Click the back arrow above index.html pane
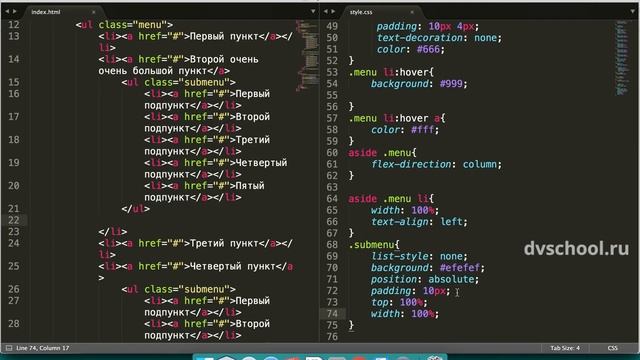 pyautogui.click(x=7, y=11)
